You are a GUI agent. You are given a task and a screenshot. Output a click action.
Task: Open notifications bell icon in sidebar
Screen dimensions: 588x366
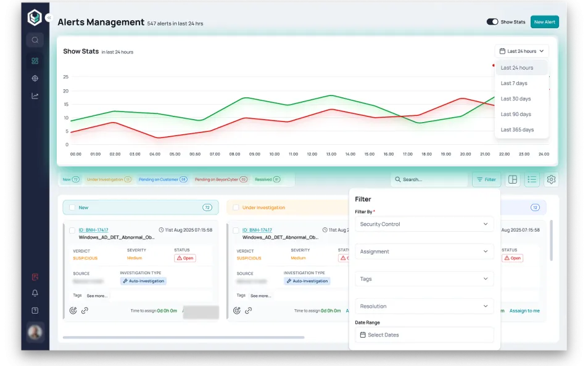tap(35, 293)
